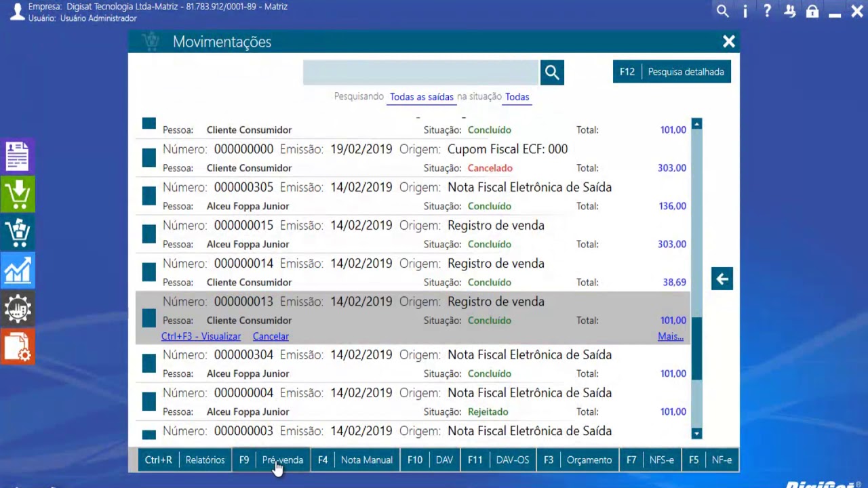Select record number 000000304
The width and height of the screenshot is (868, 488).
tap(413, 364)
